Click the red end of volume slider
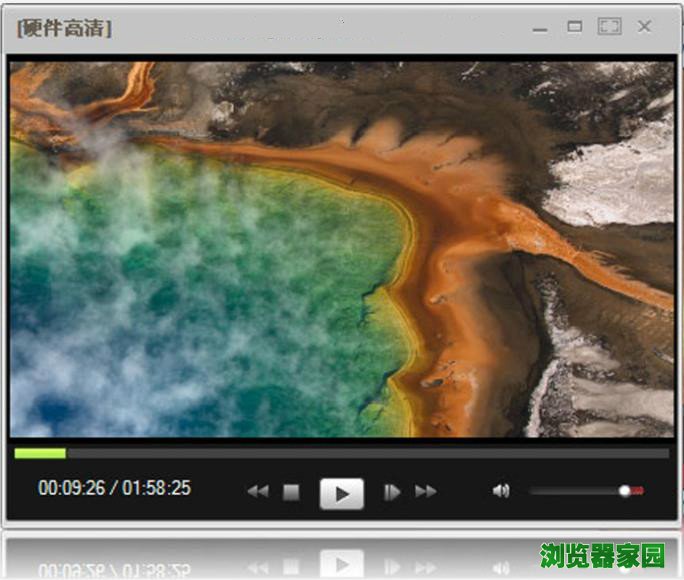This screenshot has height=580, width=684. point(638,491)
